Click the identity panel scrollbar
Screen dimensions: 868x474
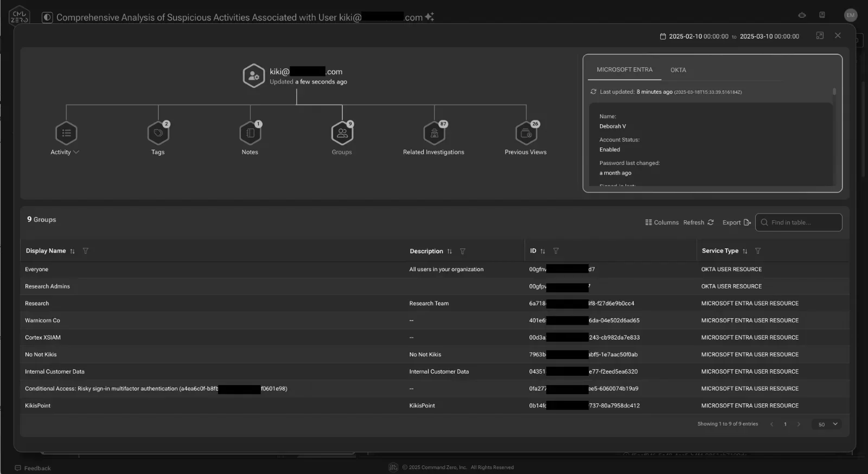[x=834, y=92]
